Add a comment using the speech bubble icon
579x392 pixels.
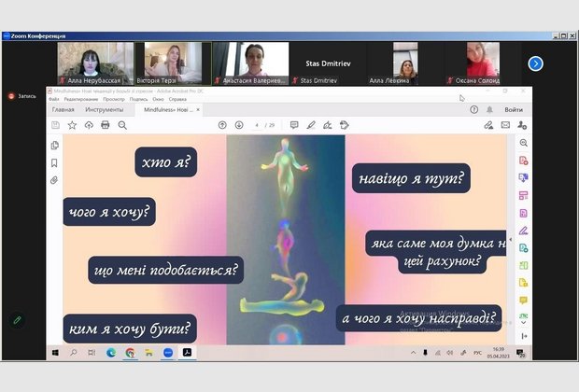click(x=294, y=125)
